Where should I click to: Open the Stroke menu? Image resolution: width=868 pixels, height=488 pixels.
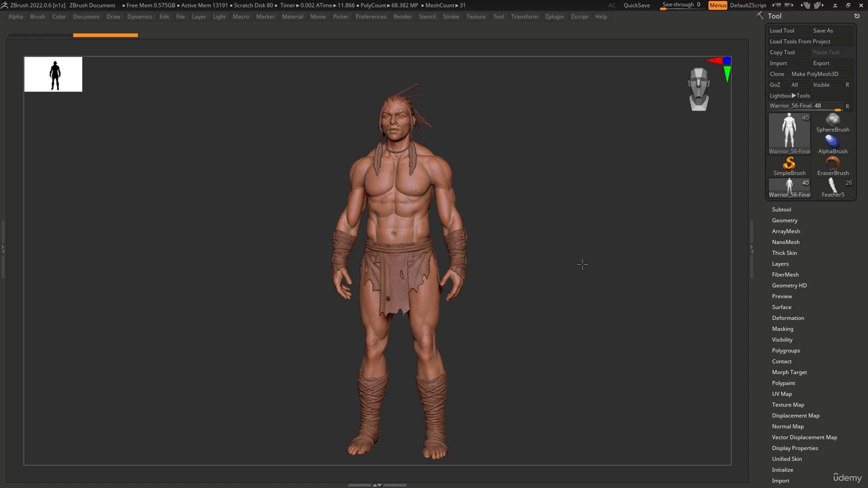coord(451,16)
